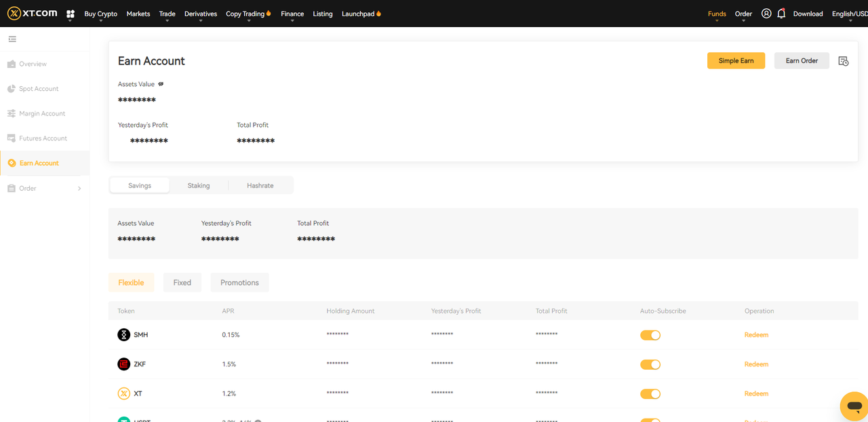Click the XT.com logo
The image size is (868, 422).
(x=32, y=14)
